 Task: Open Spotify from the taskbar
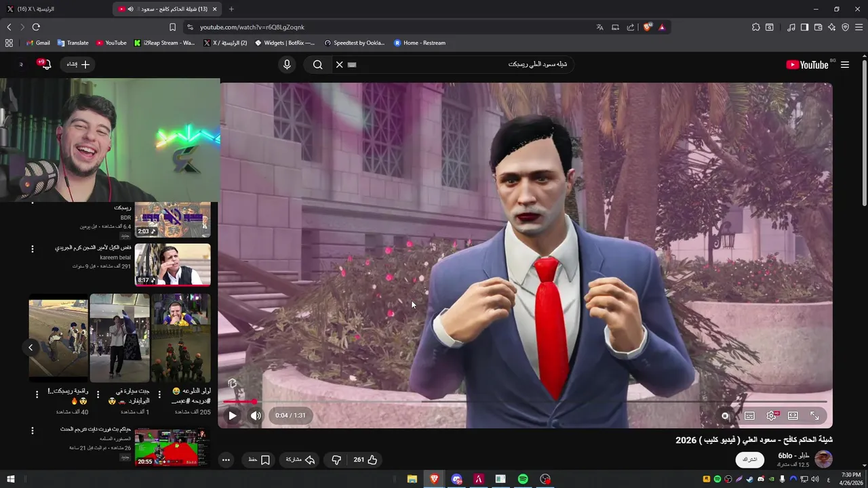coord(523,479)
